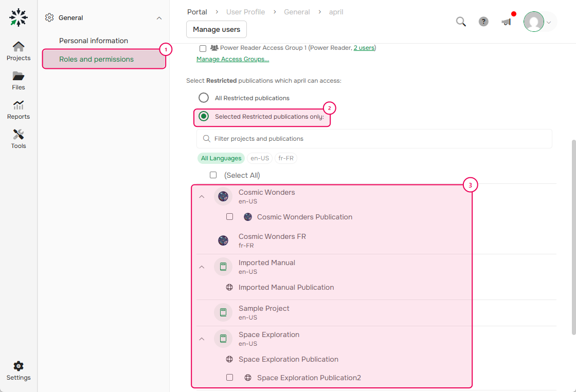Tick the (Select All) checkbox
576x392 pixels.
[213, 175]
